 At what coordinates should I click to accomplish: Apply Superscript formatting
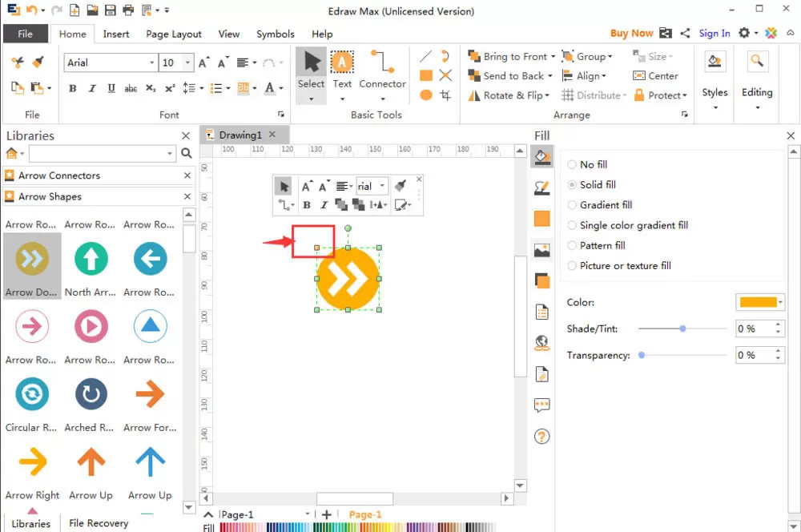pos(170,88)
